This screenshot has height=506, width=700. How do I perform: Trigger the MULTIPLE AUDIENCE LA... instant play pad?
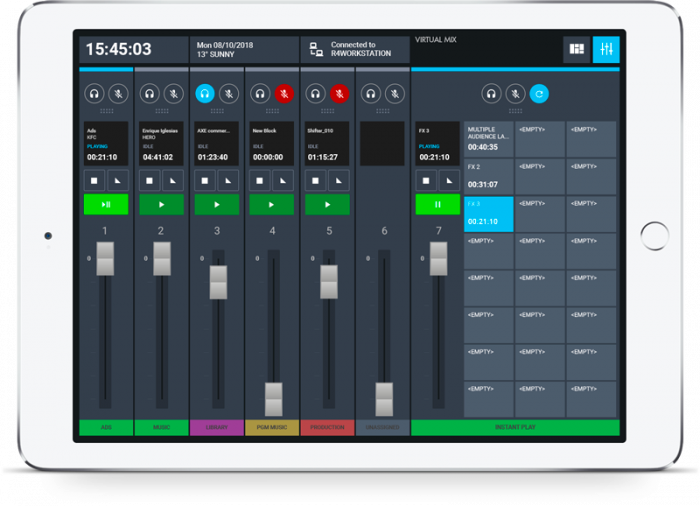click(x=489, y=139)
